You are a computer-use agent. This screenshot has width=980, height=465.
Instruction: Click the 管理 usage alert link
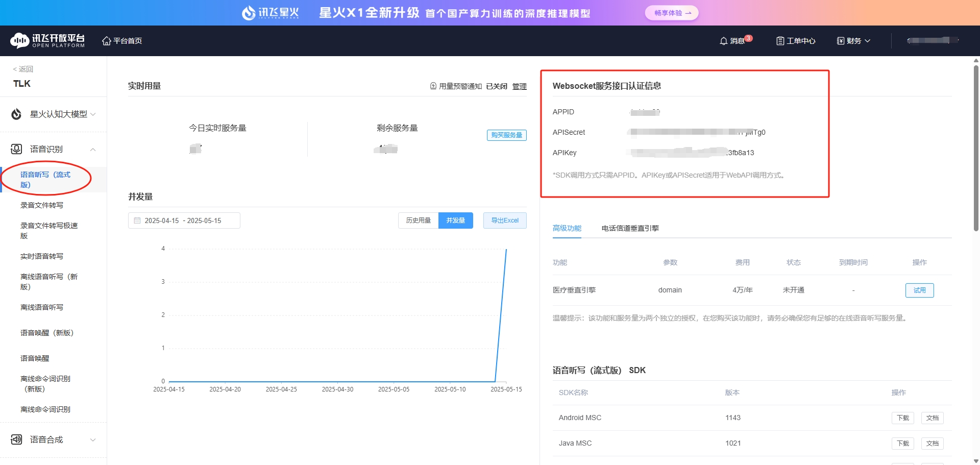[519, 86]
